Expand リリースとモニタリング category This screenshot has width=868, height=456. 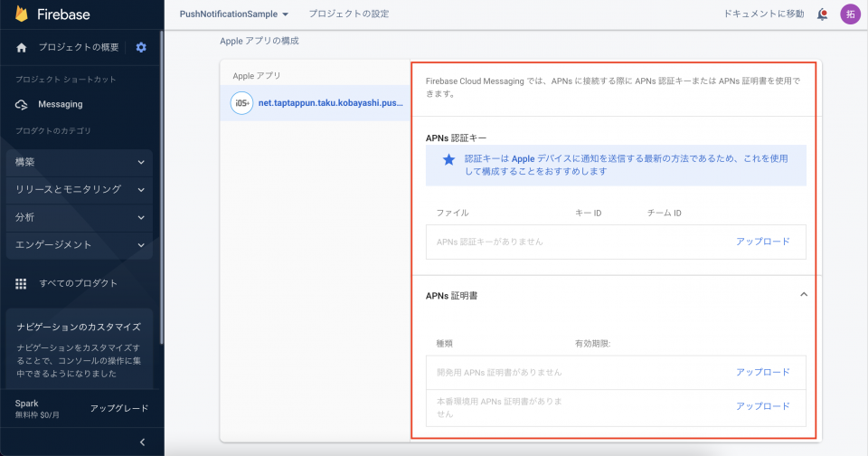pos(80,189)
